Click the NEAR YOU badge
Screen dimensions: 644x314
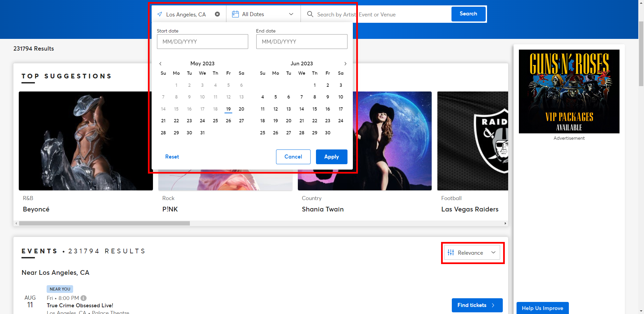60,289
